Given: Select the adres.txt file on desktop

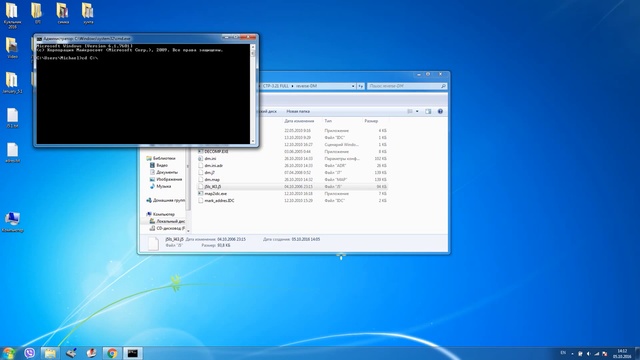Looking at the screenshot, I should (x=12, y=153).
